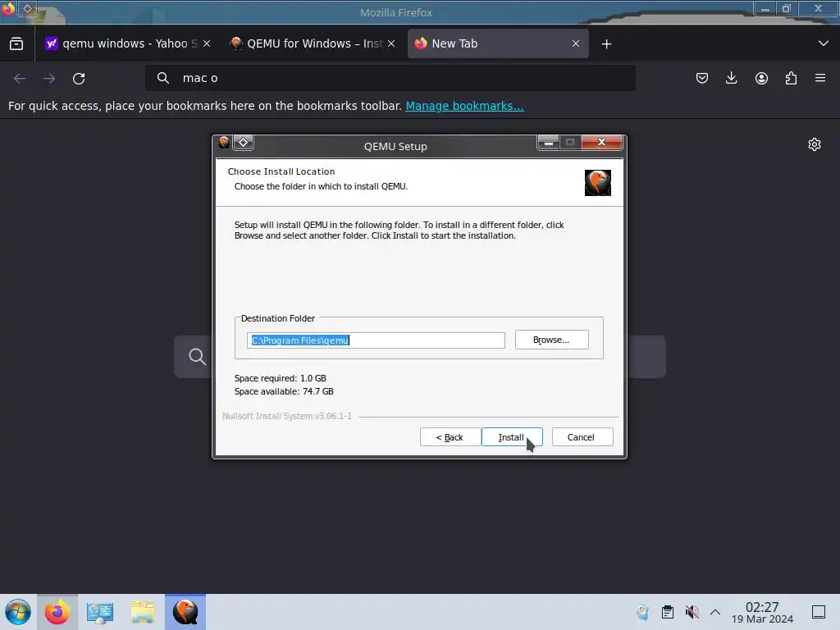This screenshot has height=630, width=840.
Task: Open the Browse... folder picker
Action: tap(551, 340)
